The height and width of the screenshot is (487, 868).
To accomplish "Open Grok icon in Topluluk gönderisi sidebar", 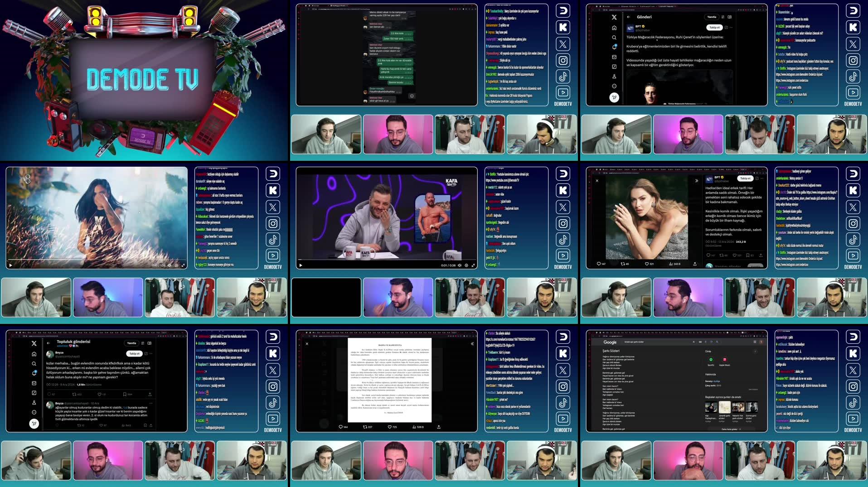I will 34,393.
